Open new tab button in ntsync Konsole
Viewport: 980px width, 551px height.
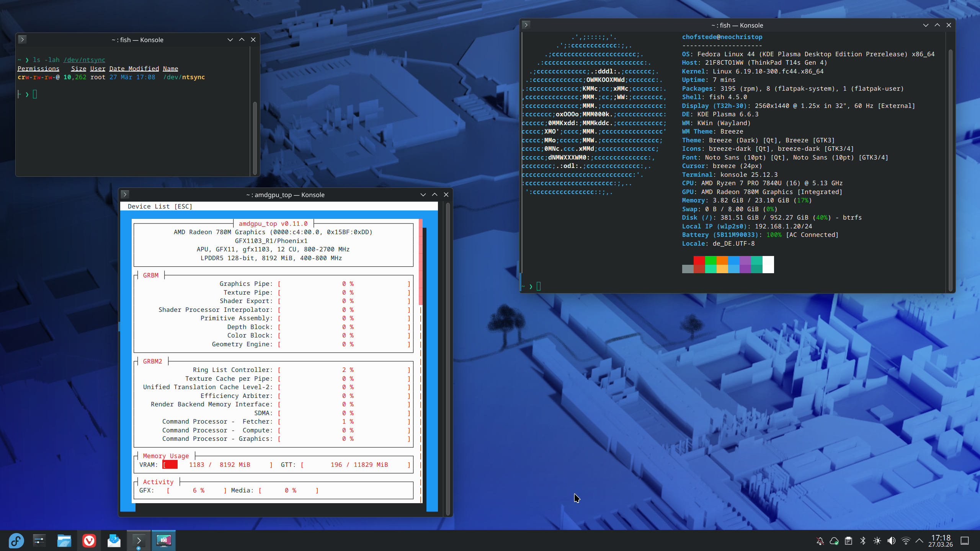click(x=22, y=39)
